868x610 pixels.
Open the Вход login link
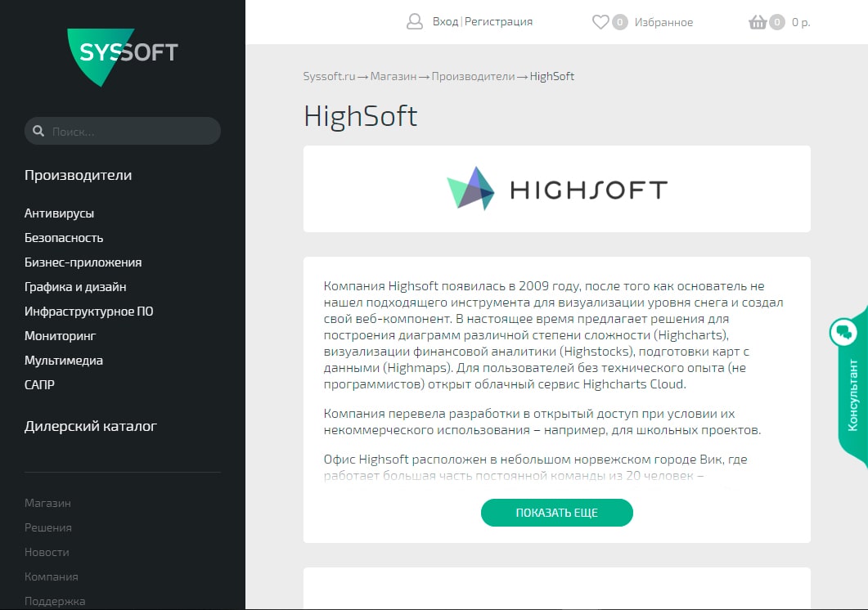[x=445, y=21]
